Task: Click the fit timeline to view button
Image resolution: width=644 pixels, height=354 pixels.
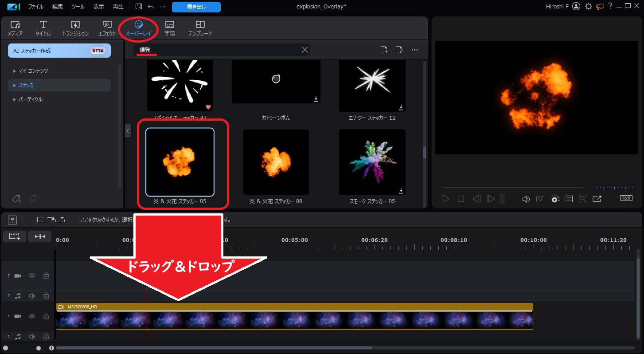Action: click(x=40, y=236)
